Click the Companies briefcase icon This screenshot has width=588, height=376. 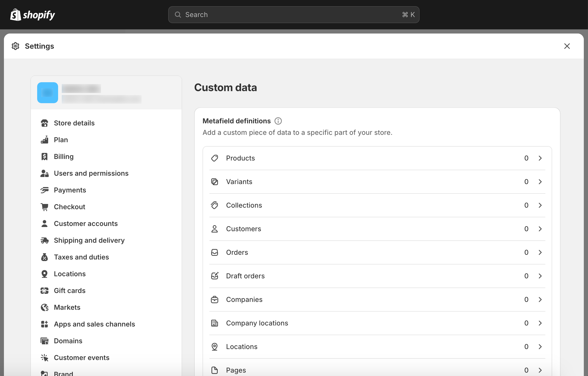point(215,300)
